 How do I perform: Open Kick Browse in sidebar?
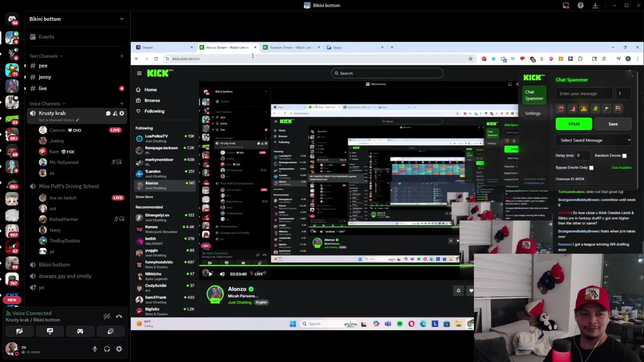tap(152, 101)
